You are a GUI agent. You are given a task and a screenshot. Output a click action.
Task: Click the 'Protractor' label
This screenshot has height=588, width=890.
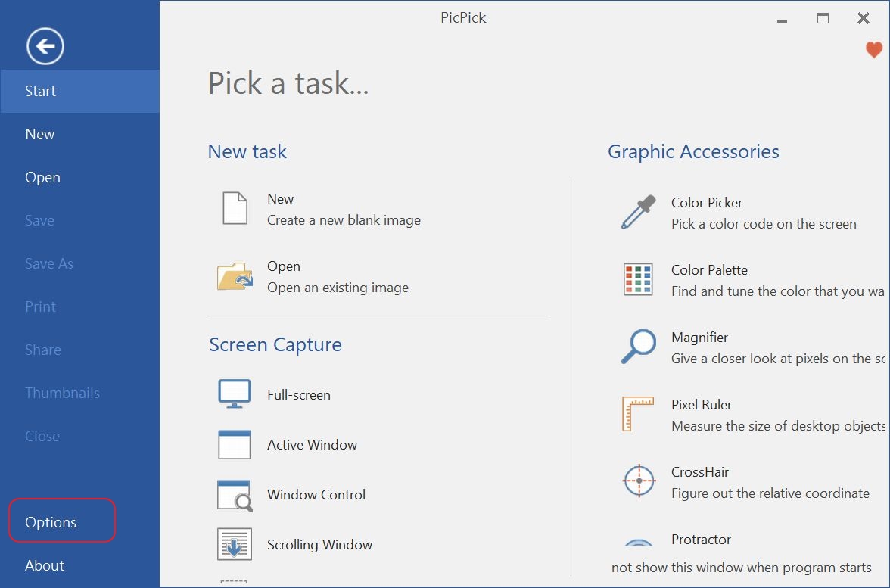point(701,540)
